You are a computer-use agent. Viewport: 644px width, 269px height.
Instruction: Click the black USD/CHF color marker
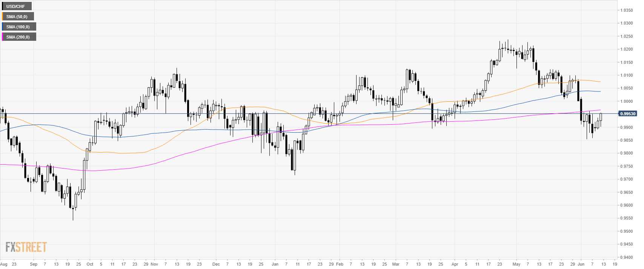click(3, 6)
